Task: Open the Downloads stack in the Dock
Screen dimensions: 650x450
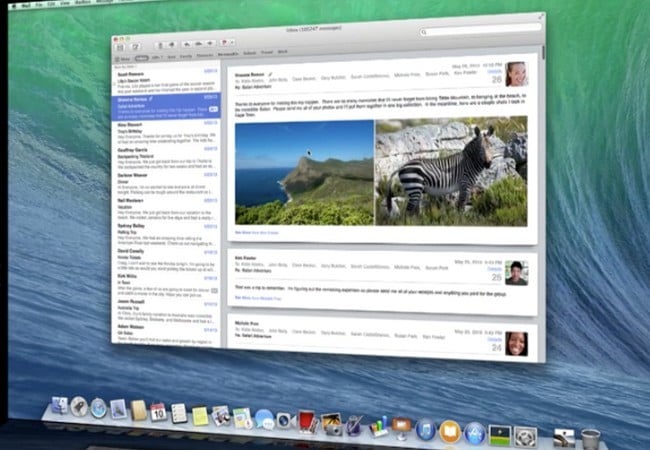Action: point(564,439)
